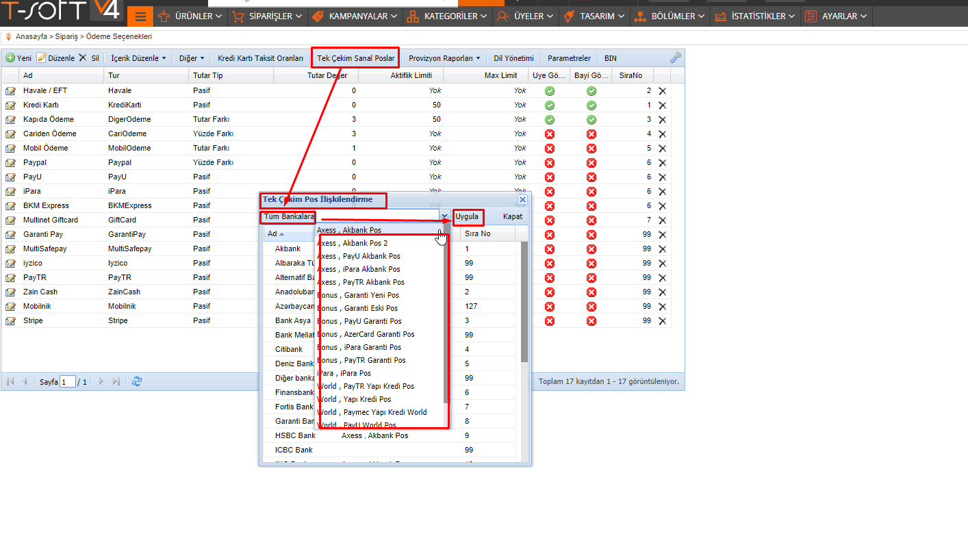Viewport: 968px width, 560px height.
Task: Open the BÖLÜMLER menu
Action: tap(670, 16)
